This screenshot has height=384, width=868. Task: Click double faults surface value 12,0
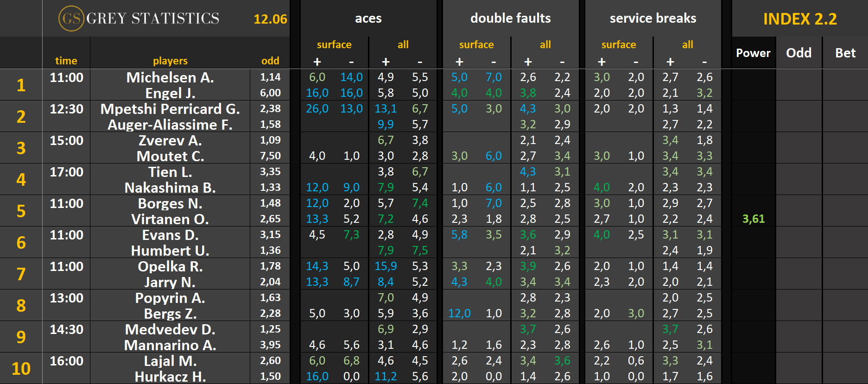point(459,314)
